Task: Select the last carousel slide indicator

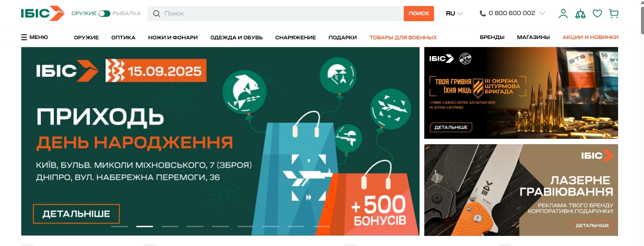Action: pos(321,227)
